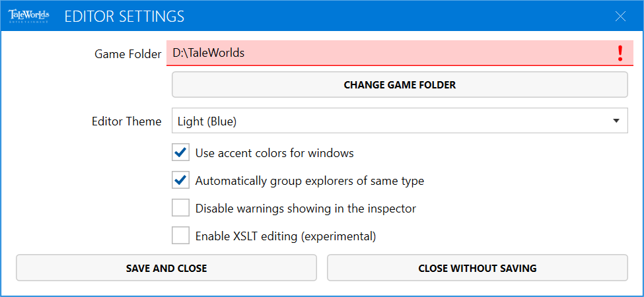Image resolution: width=644 pixels, height=297 pixels.
Task: Click the Game Folder path field
Action: tap(400, 53)
